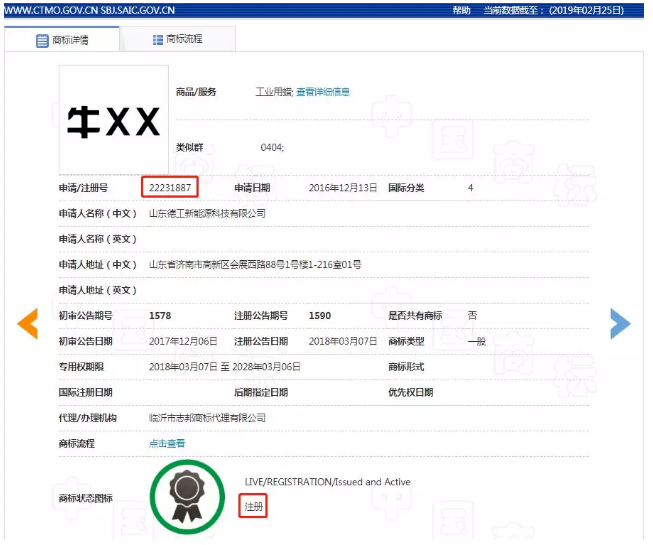
Task: Click the 牛XX trademark image
Action: [114, 120]
